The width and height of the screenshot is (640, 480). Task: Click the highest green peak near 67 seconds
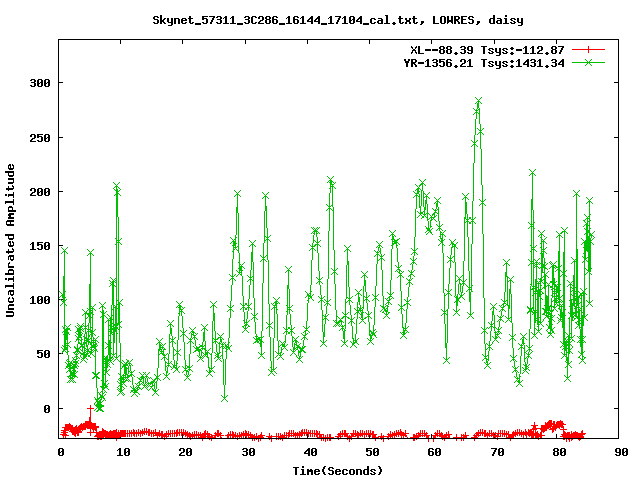478,101
